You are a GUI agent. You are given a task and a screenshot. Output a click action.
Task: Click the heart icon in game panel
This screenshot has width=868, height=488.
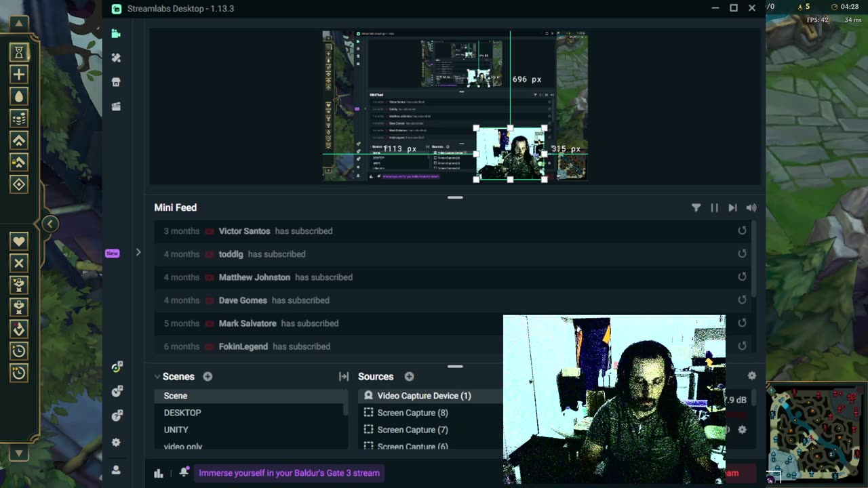click(x=19, y=241)
